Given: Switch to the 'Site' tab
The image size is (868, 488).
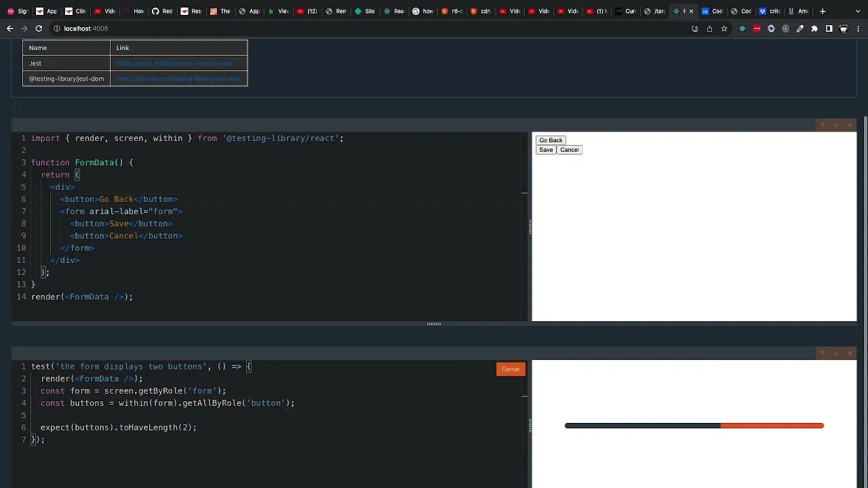Looking at the screenshot, I should (365, 11).
